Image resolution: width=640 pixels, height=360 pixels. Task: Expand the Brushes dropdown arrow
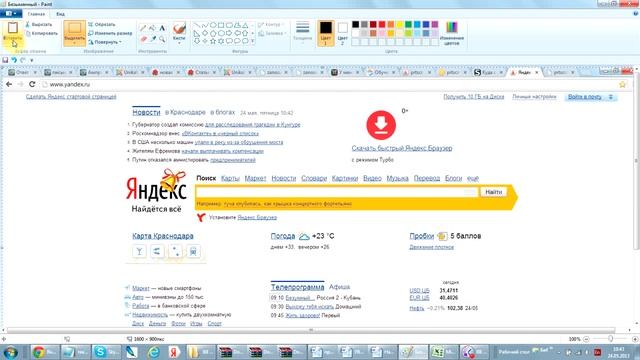[x=179, y=43]
